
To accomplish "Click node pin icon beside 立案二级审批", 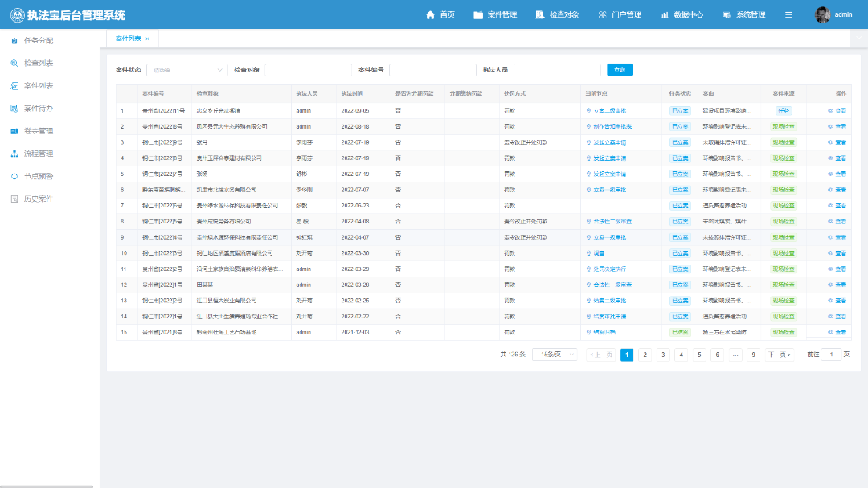I will coord(588,111).
